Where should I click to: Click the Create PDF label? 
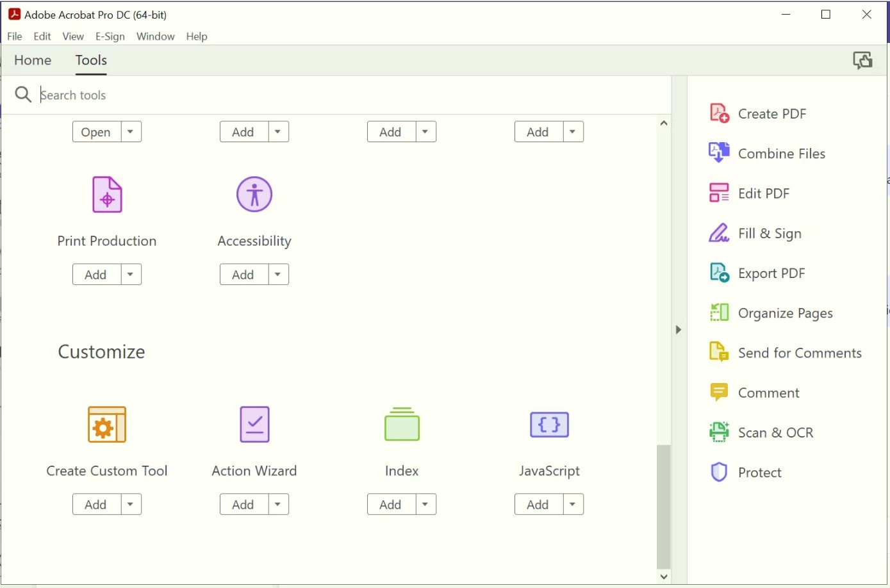(x=772, y=113)
